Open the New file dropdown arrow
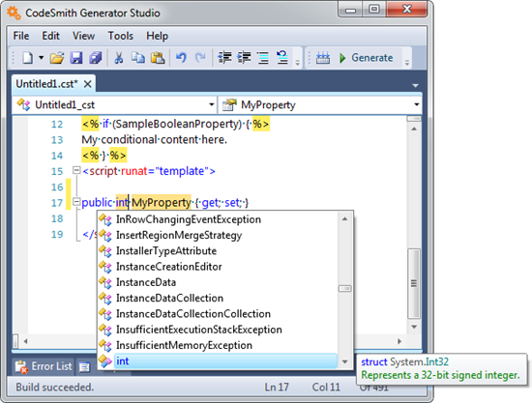The image size is (532, 403). click(x=41, y=58)
